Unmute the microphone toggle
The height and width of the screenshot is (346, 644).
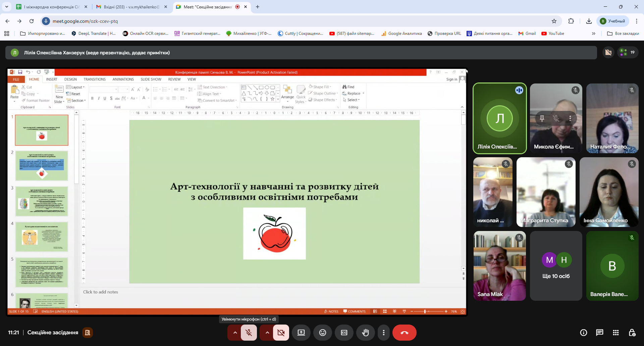click(249, 333)
